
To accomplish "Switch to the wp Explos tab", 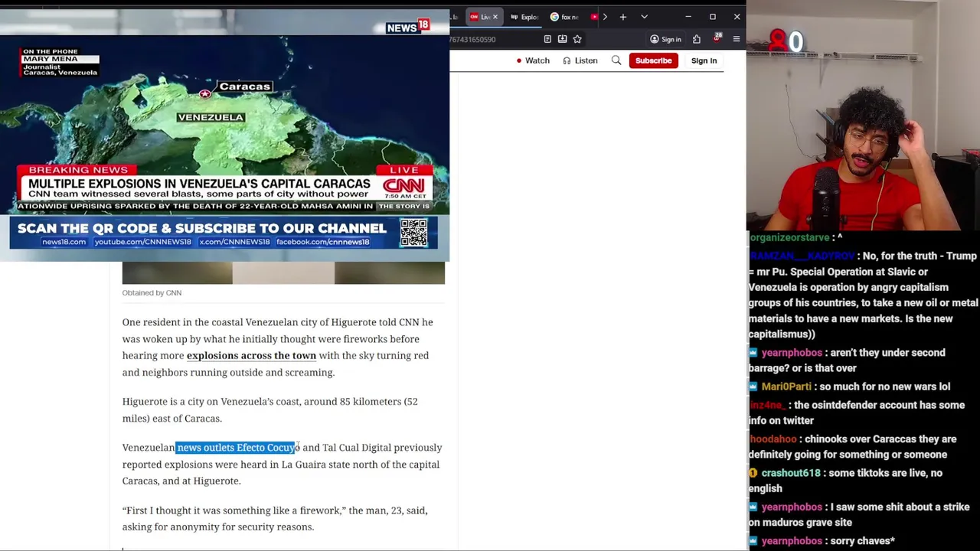I will [x=524, y=17].
